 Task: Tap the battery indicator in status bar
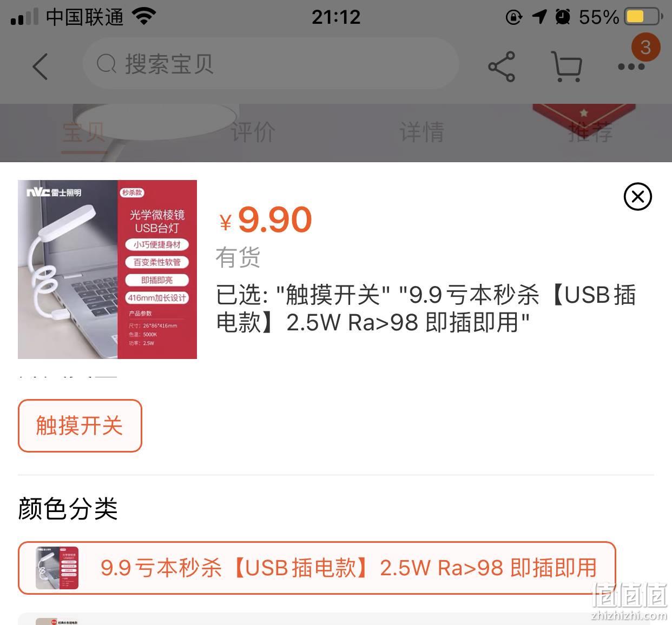[643, 17]
